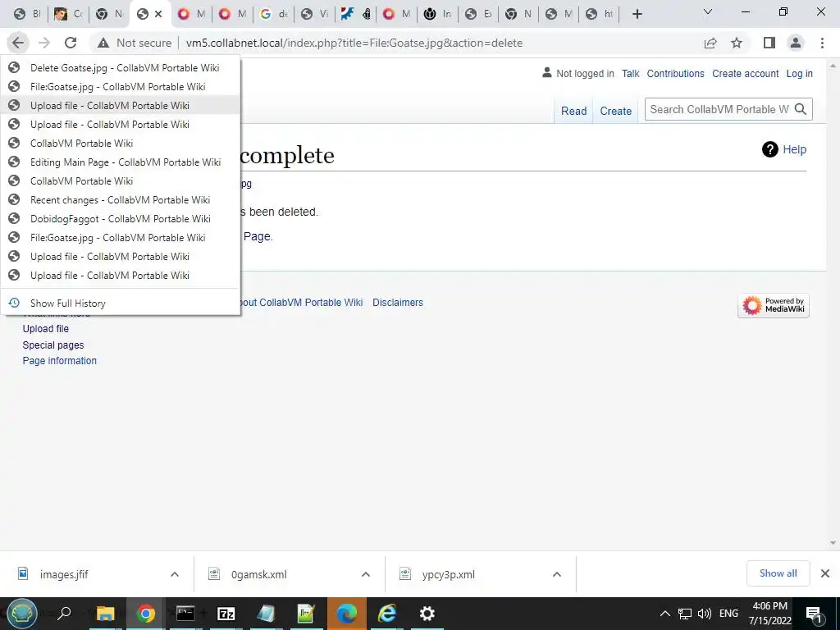This screenshot has height=630, width=840.
Task: Open the taskbar clock showing 4:06 PM
Action: [769, 614]
